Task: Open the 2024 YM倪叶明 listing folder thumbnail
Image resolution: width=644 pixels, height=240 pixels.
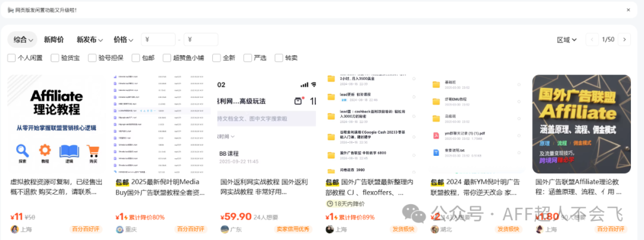Action: (x=477, y=124)
